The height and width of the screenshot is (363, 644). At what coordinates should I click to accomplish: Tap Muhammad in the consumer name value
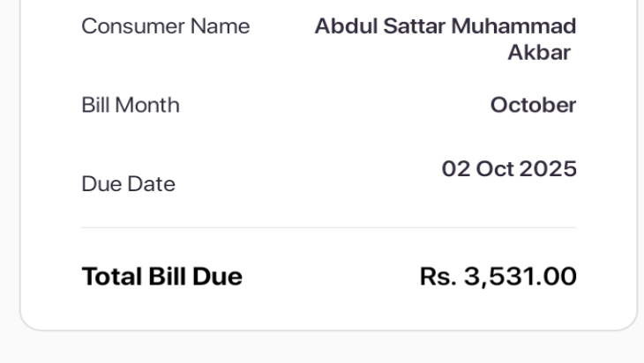513,26
